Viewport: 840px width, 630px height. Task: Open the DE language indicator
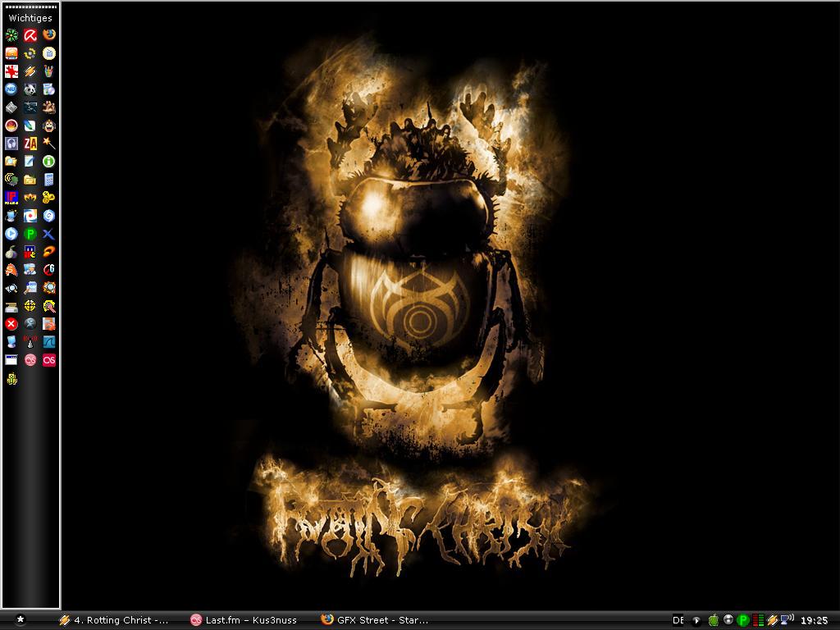[x=678, y=620]
